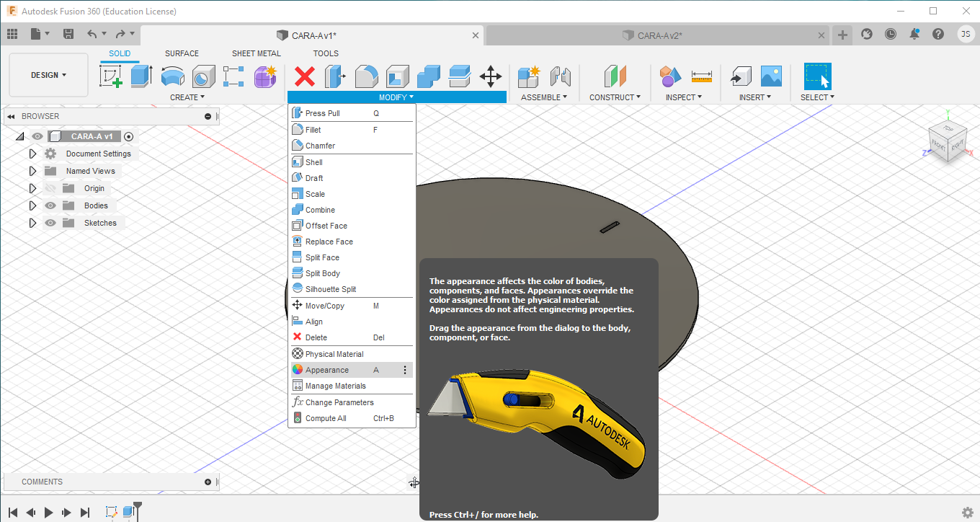Choose Appearance from the Modify menu
The height and width of the screenshot is (522, 980).
(x=327, y=370)
